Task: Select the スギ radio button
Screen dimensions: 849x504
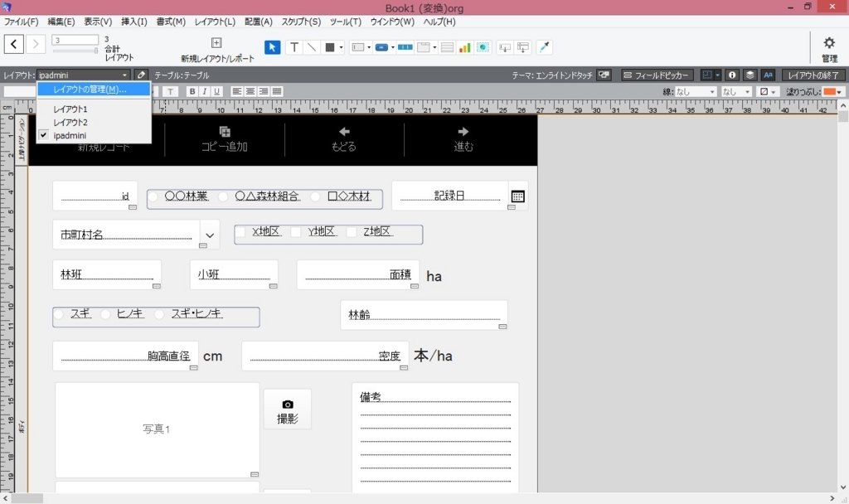Action: [59, 314]
